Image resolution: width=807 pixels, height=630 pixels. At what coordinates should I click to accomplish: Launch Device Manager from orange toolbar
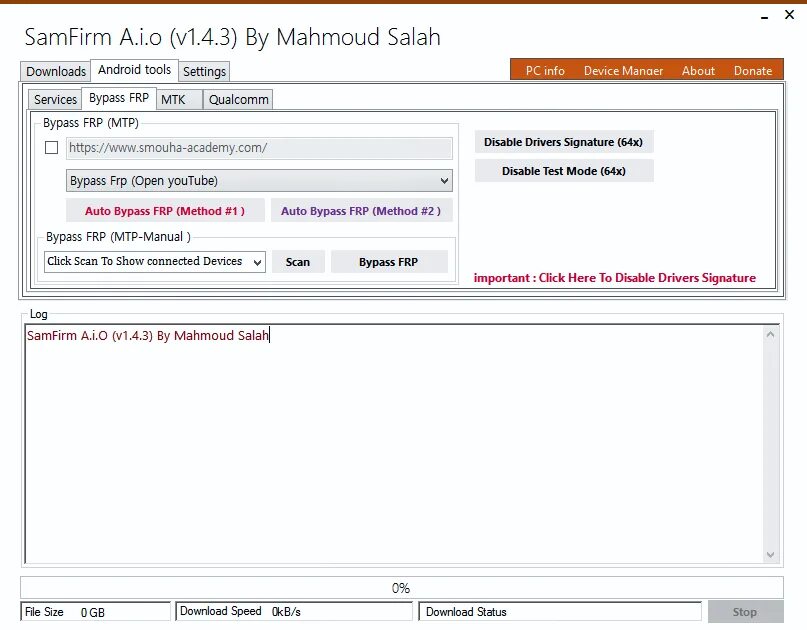click(x=623, y=71)
